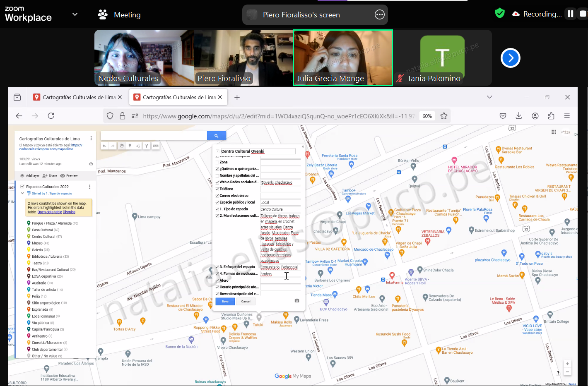Check the Nombre y apellidos del checkbox
Image resolution: width=588 pixels, height=386 pixels.
tap(217, 175)
